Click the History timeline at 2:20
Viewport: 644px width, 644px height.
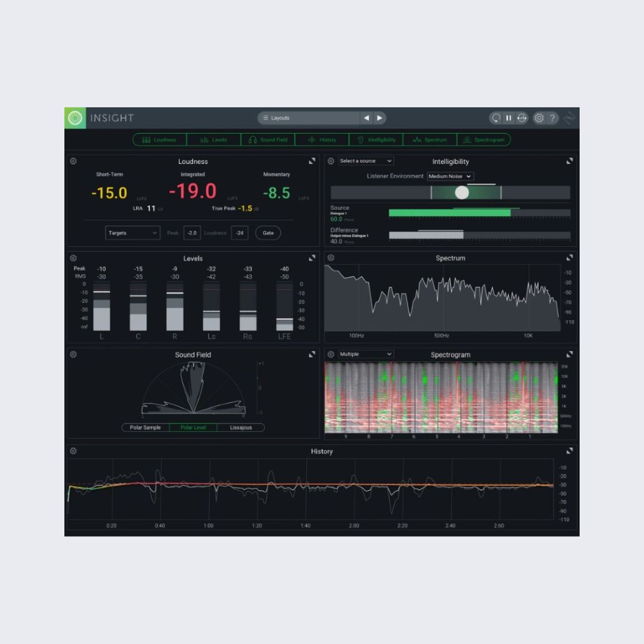tap(402, 525)
